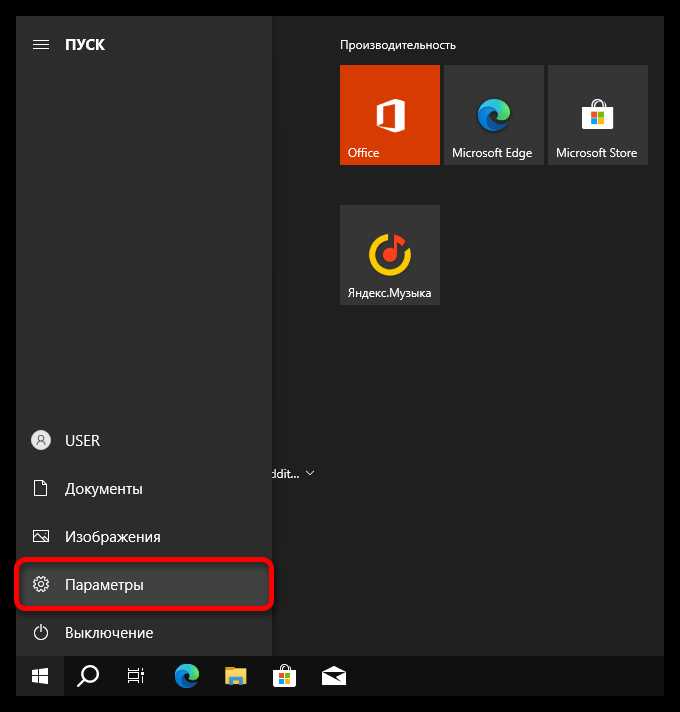Open Документы from the Start sidebar
The width and height of the screenshot is (680, 712).
(144, 489)
